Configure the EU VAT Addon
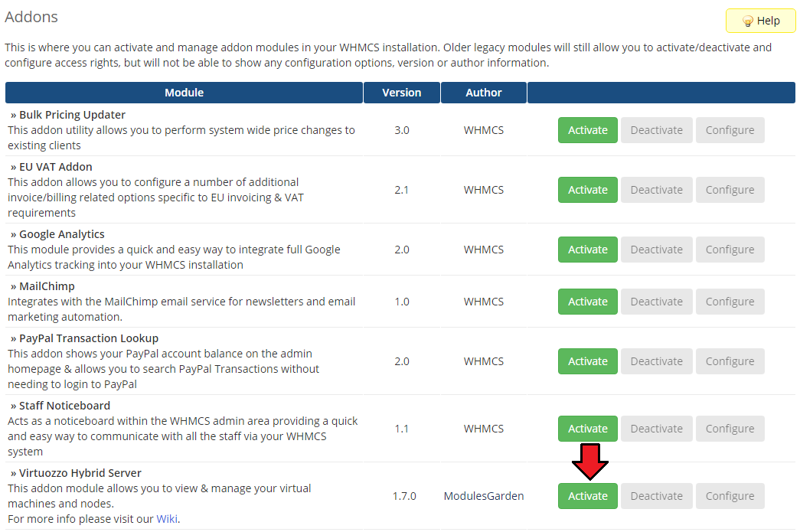 tap(730, 190)
